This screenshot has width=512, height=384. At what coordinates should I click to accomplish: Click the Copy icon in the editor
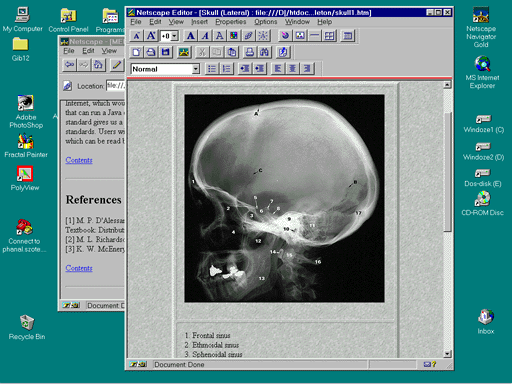[x=216, y=52]
